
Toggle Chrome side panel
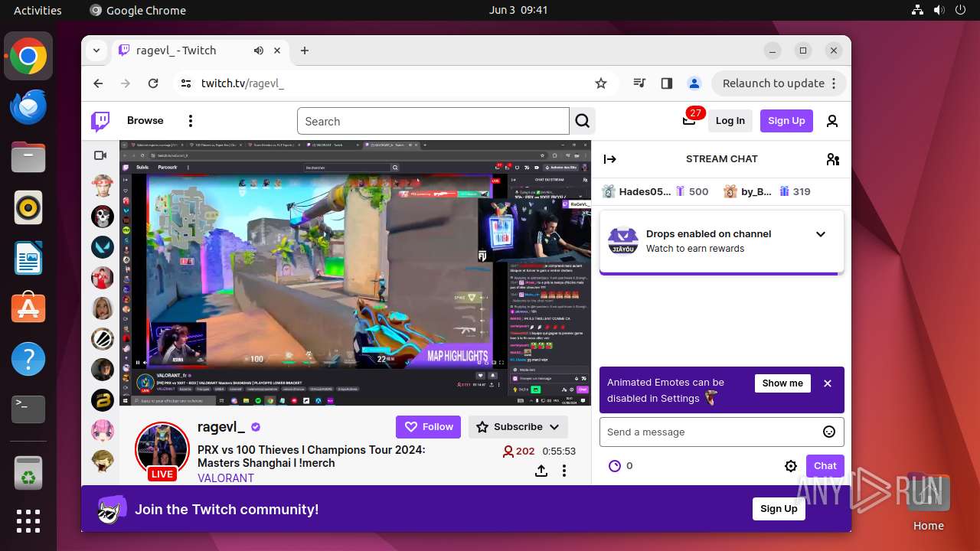pyautogui.click(x=667, y=83)
